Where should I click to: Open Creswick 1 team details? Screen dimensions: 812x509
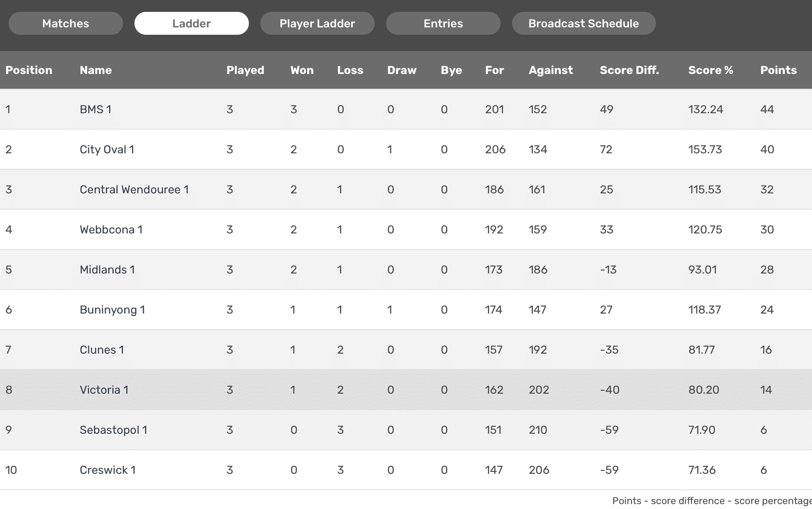point(107,470)
